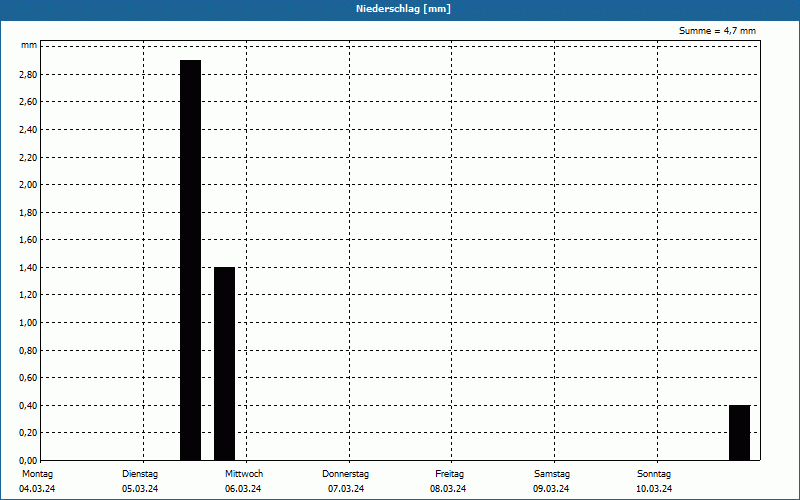800x500 pixels.
Task: Click the Donnerstag axis label
Action: click(x=345, y=474)
